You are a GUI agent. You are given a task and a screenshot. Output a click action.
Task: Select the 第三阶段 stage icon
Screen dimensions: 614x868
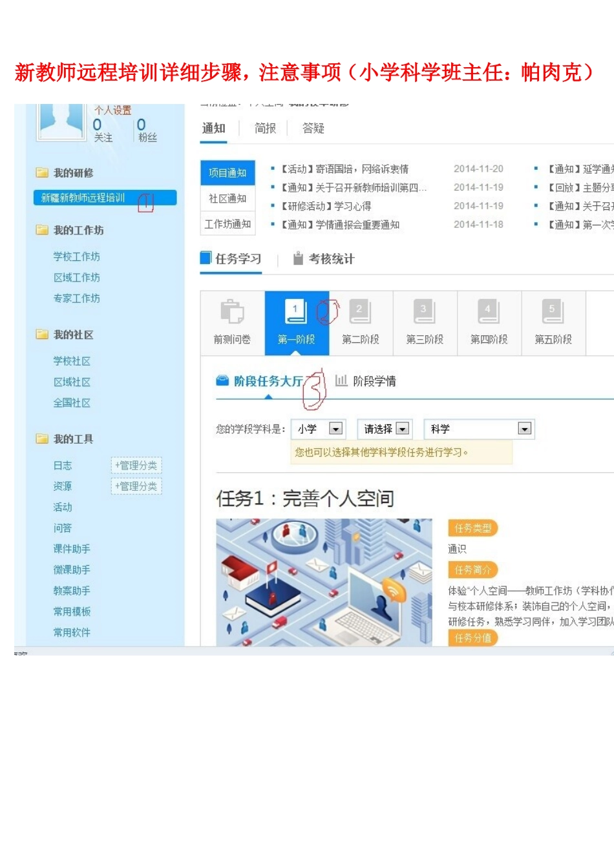point(425,312)
